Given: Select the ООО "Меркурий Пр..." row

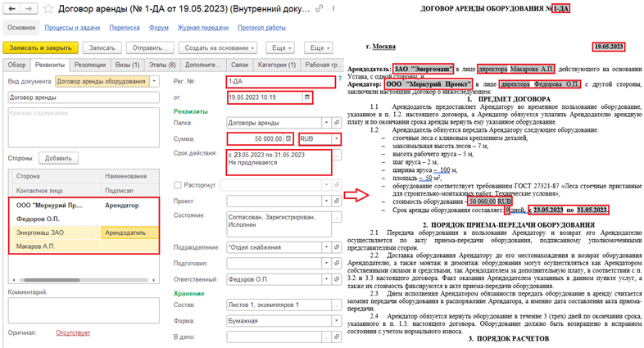Looking at the screenshot, I should pos(84,206).
